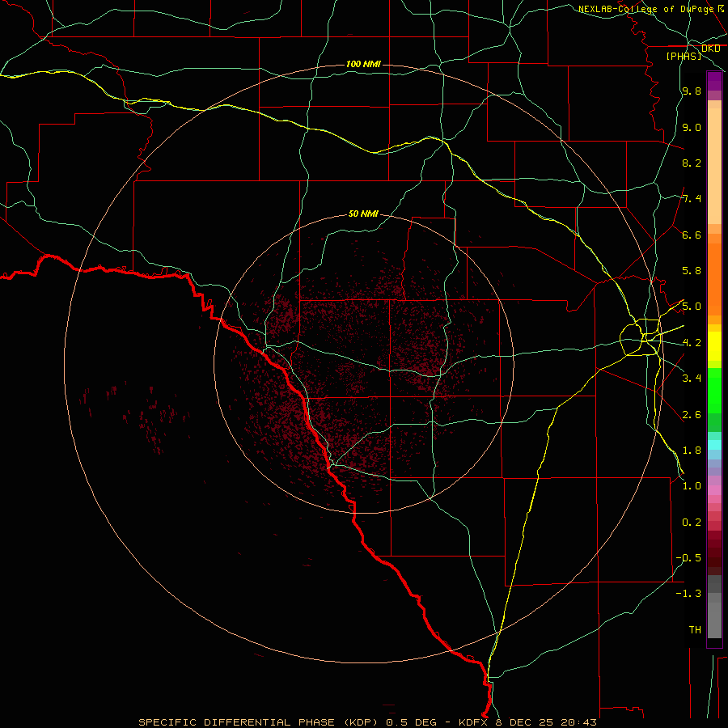Select the 0.2 scale value
728x728 pixels.
(x=692, y=523)
